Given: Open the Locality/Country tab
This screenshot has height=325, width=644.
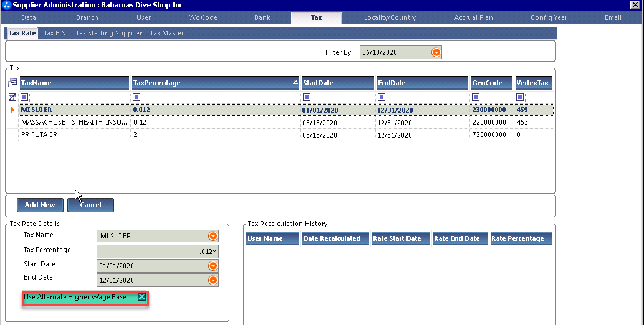Looking at the screenshot, I should pos(390,17).
